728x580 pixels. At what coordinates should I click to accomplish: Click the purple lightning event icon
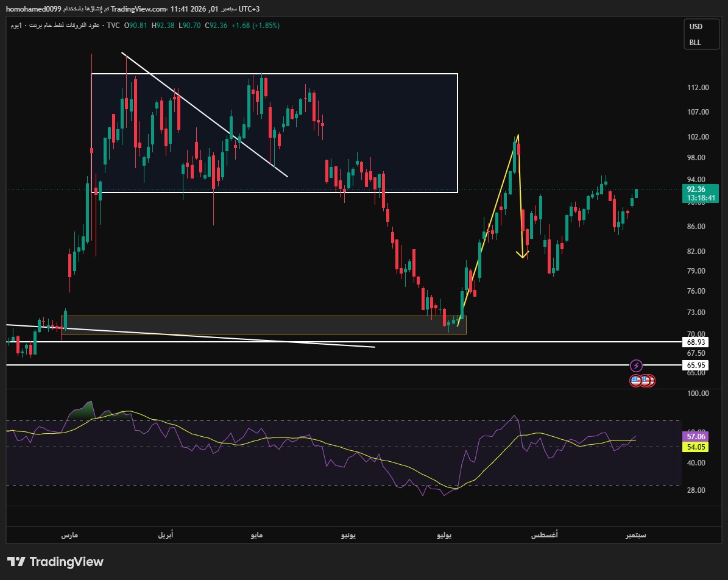point(636,366)
